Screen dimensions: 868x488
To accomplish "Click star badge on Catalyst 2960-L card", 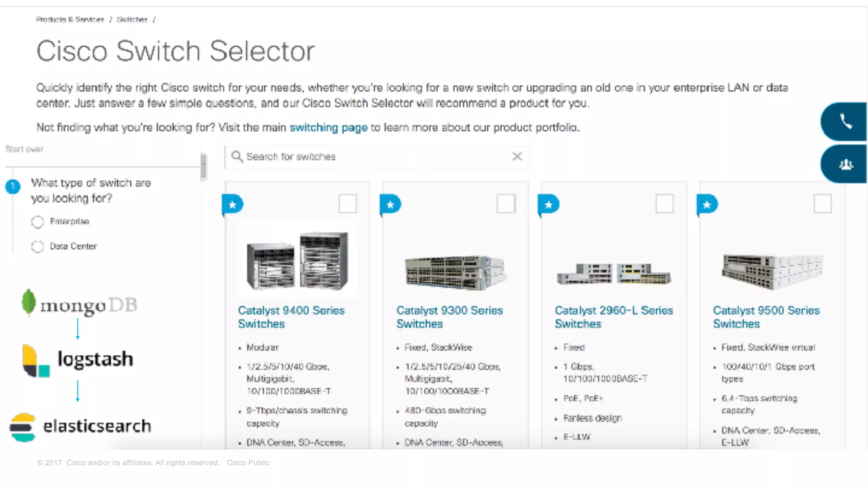I will tap(548, 205).
